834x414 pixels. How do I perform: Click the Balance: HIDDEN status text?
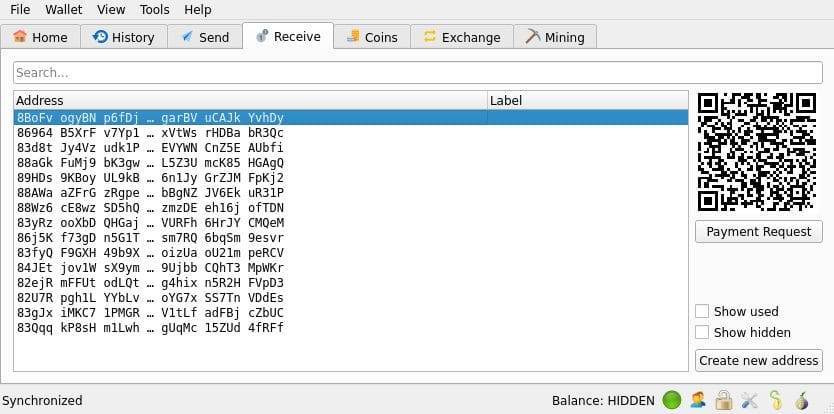point(603,400)
